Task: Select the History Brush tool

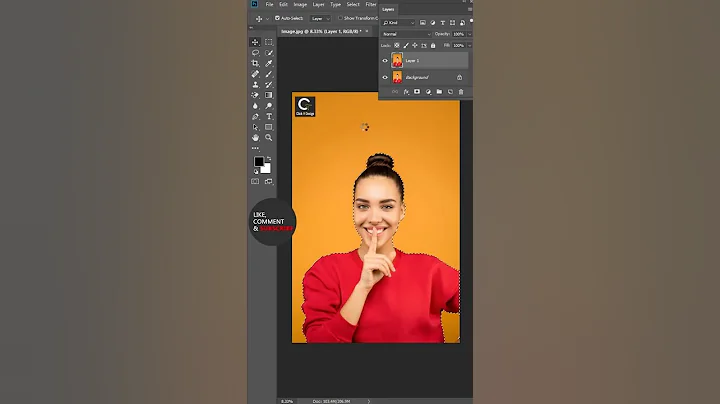Action: click(x=269, y=84)
